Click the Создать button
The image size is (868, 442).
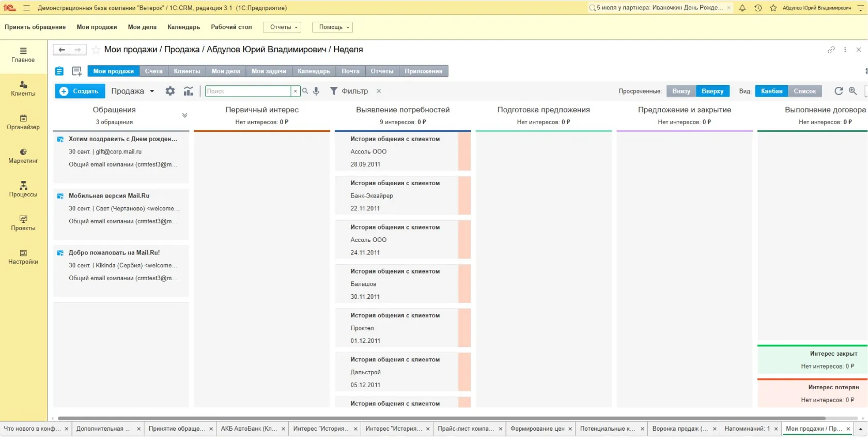(x=80, y=91)
